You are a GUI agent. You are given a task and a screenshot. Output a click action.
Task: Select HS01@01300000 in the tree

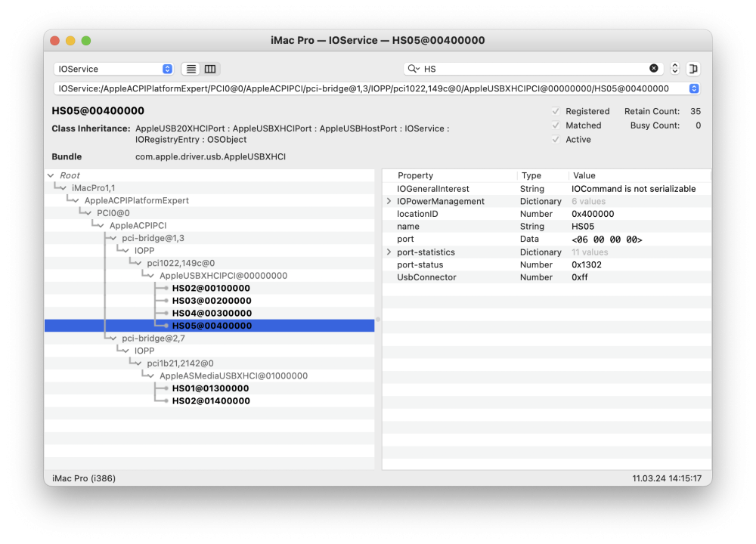(x=210, y=388)
